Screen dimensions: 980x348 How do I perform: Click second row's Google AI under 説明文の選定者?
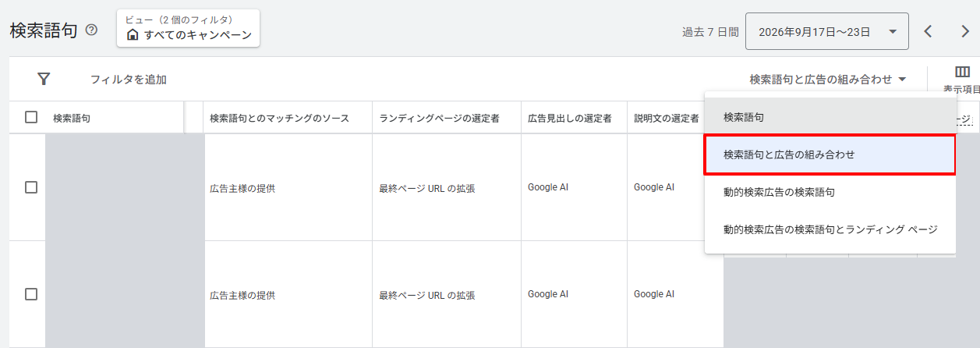(654, 294)
